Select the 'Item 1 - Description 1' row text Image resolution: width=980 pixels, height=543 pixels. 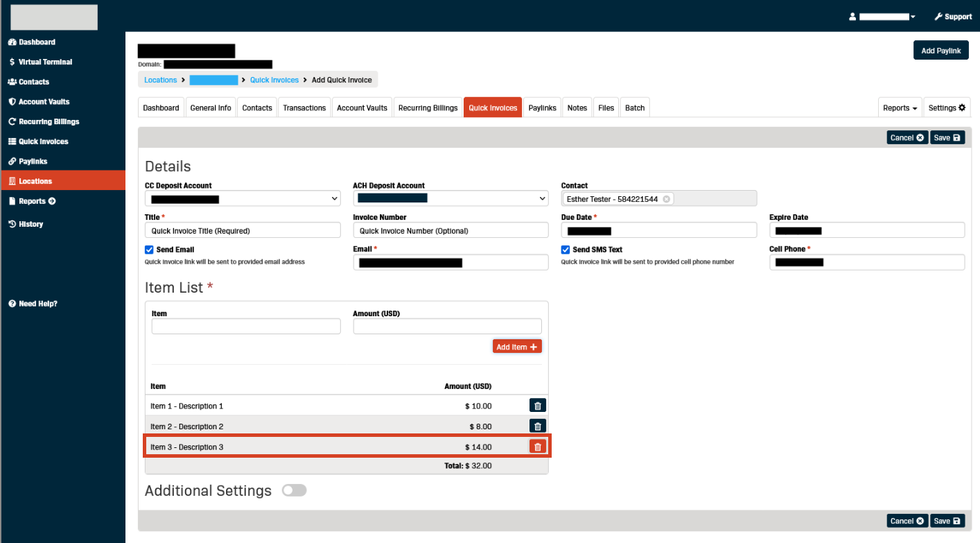(x=186, y=406)
